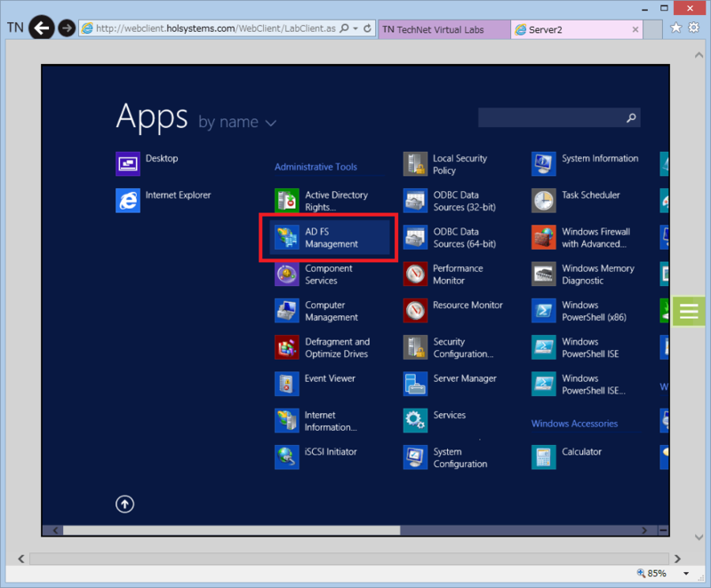The image size is (711, 588).
Task: Launch Internet Explorer from Apps list
Action: point(128,200)
